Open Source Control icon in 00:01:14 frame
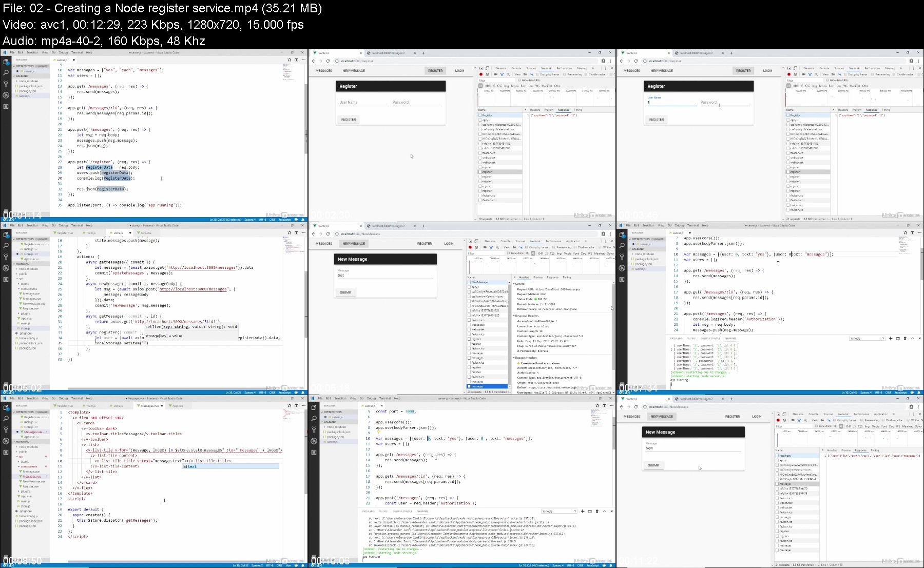 [6, 84]
